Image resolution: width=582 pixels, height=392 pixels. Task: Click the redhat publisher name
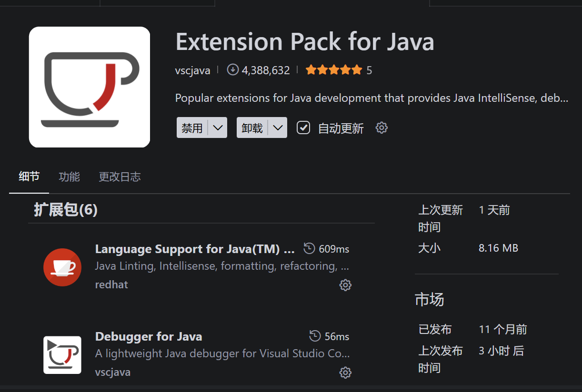click(111, 284)
